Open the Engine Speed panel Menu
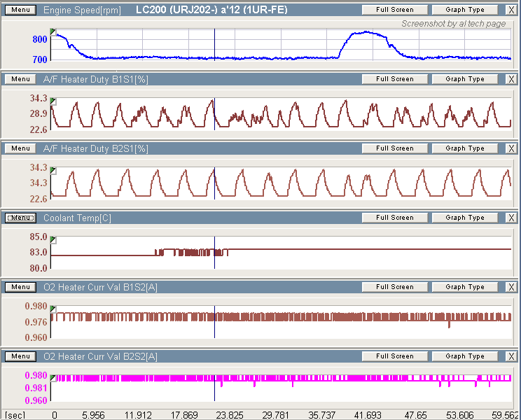The width and height of the screenshot is (521, 420). click(x=20, y=10)
